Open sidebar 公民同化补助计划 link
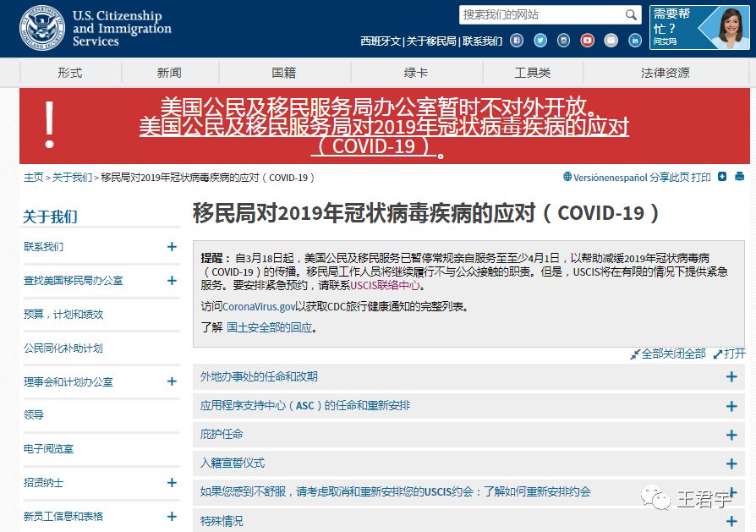 tap(63, 348)
